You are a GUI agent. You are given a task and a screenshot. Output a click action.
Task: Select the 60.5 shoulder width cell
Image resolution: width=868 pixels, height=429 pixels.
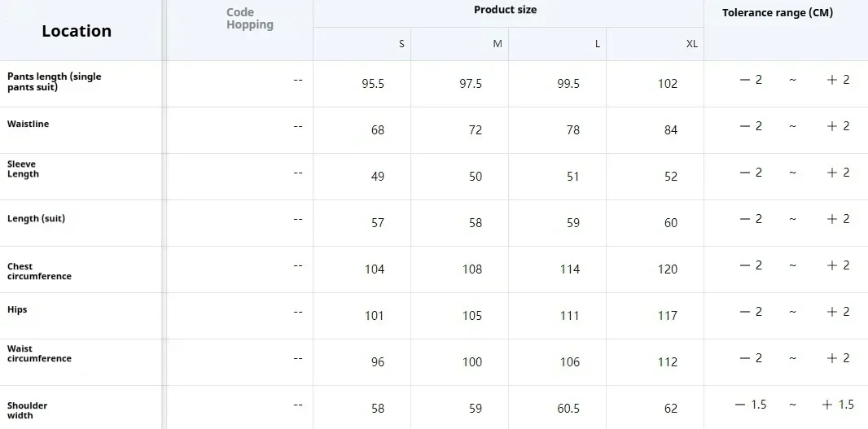pos(568,409)
